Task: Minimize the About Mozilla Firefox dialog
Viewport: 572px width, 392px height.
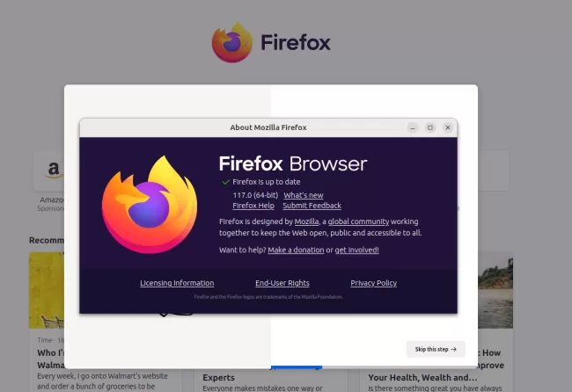Action: click(x=413, y=127)
